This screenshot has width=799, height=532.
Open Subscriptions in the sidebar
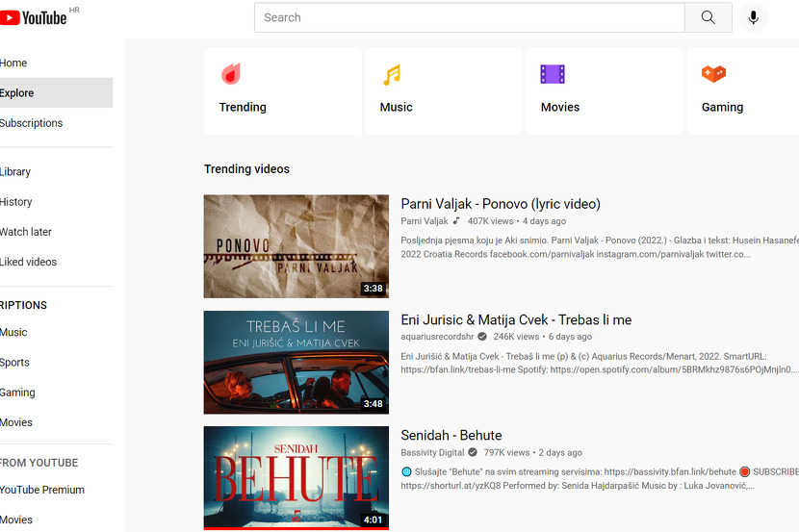point(31,123)
